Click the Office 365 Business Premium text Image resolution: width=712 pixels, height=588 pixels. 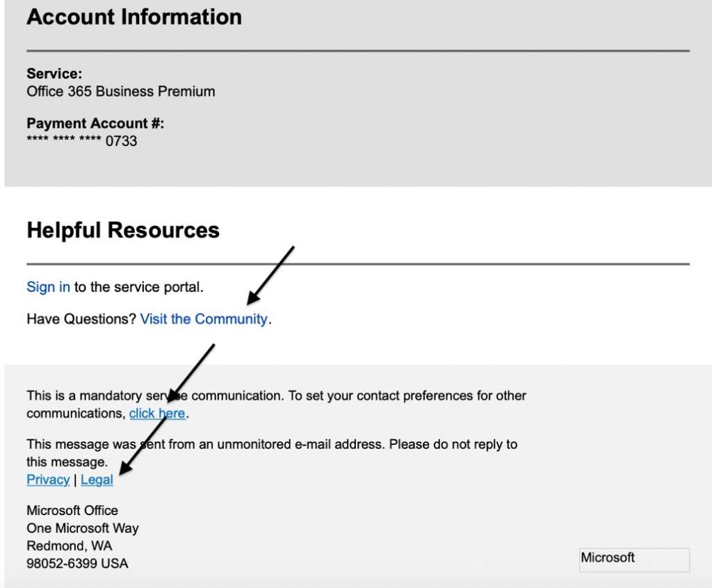[121, 91]
